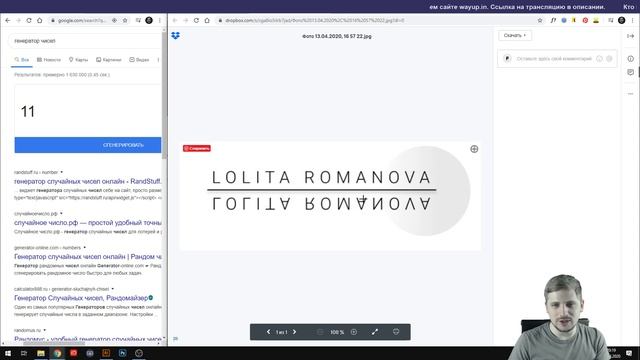Image resolution: width=640 pixels, height=360 pixels.
Task: Open comments panel icon in Dropbox sidebar
Action: (x=631, y=72)
